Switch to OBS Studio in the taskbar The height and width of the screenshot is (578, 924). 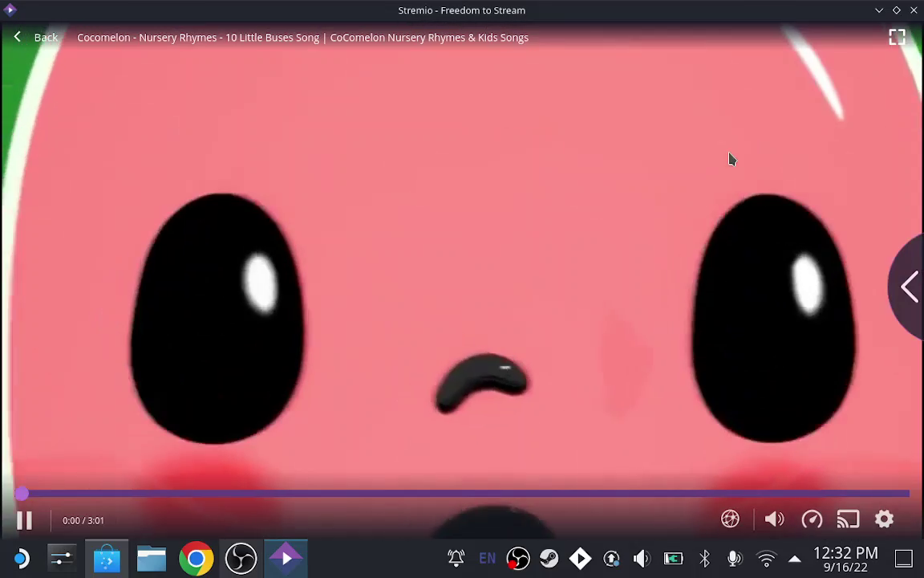click(241, 558)
